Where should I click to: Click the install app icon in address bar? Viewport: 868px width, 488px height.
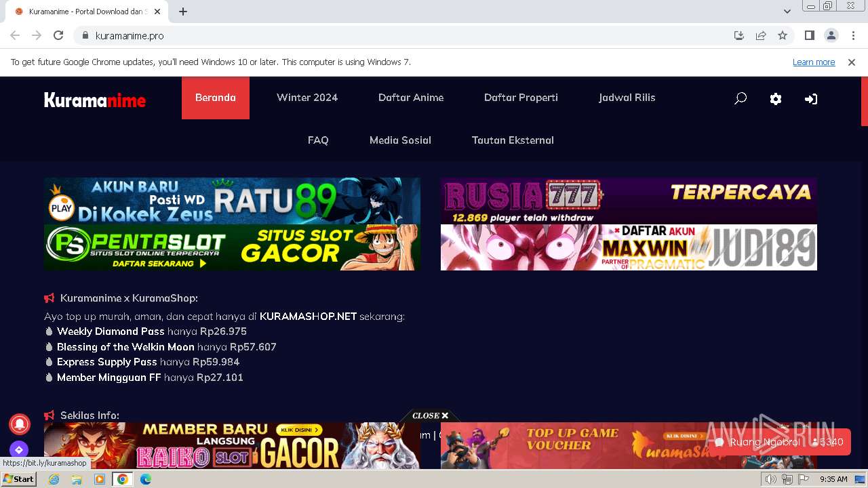pyautogui.click(x=739, y=35)
